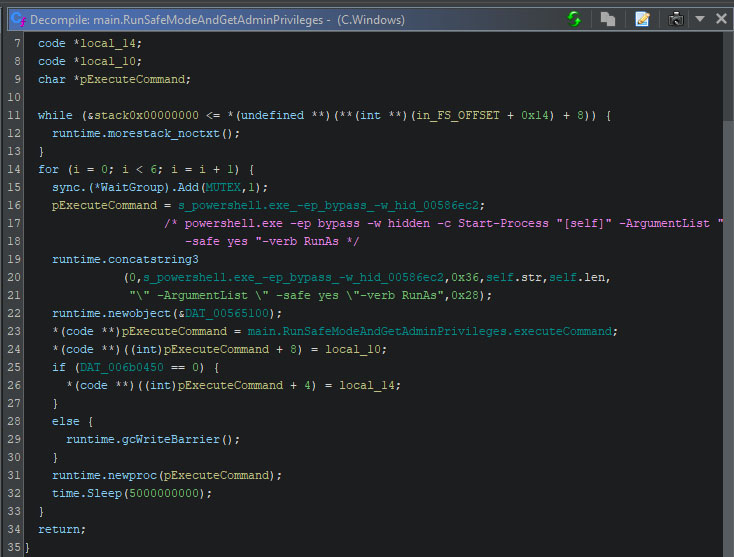Click the snapshot camera icon
The height and width of the screenshot is (557, 734).
[x=675, y=19]
